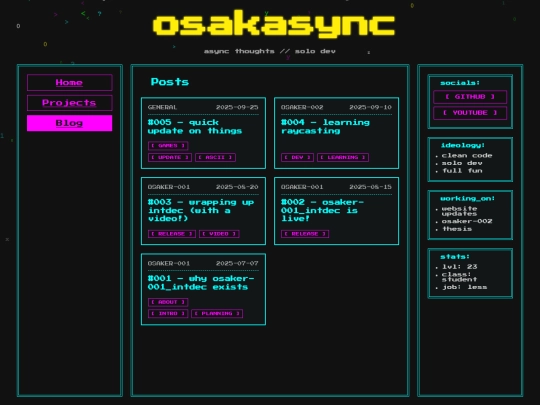540x405 pixels.
Task: Click the OSAKER-001 label on post #001
Action: coord(169,263)
